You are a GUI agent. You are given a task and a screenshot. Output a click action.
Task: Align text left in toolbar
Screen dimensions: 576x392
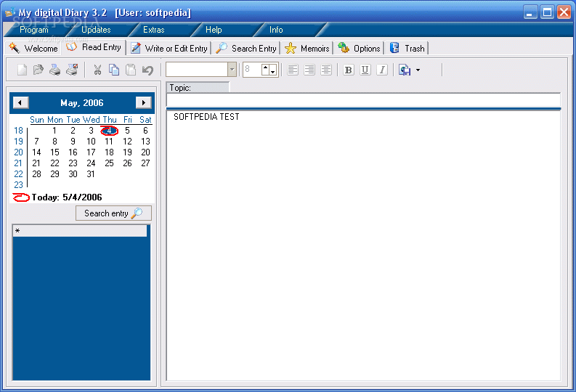(293, 70)
